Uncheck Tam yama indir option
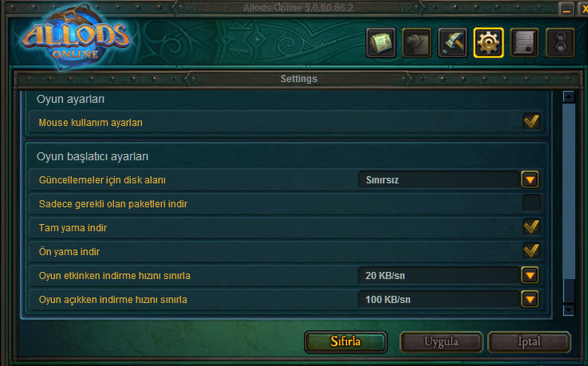This screenshot has width=588, height=366. [531, 226]
